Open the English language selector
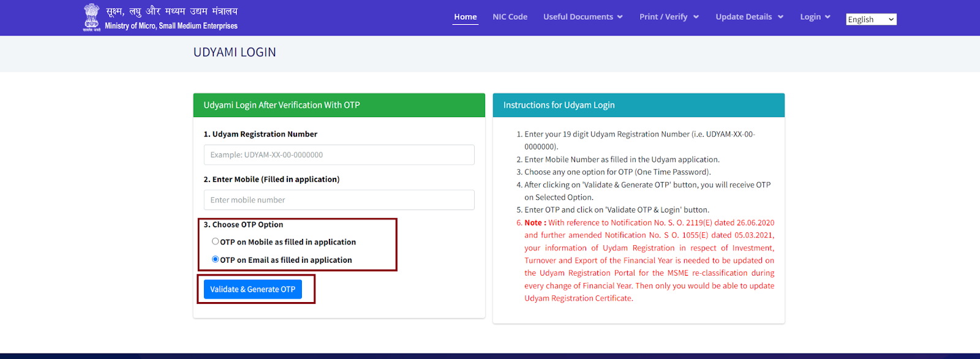The width and height of the screenshot is (980, 359). pyautogui.click(x=871, y=20)
